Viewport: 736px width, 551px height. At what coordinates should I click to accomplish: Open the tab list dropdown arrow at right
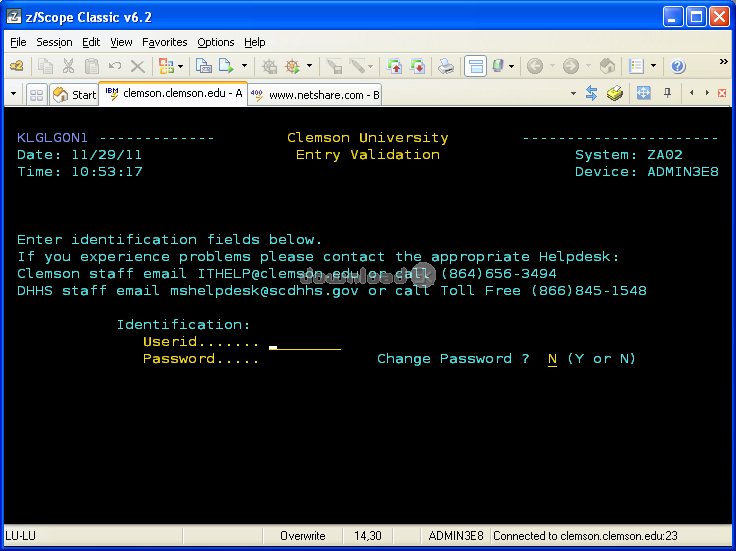pos(573,93)
